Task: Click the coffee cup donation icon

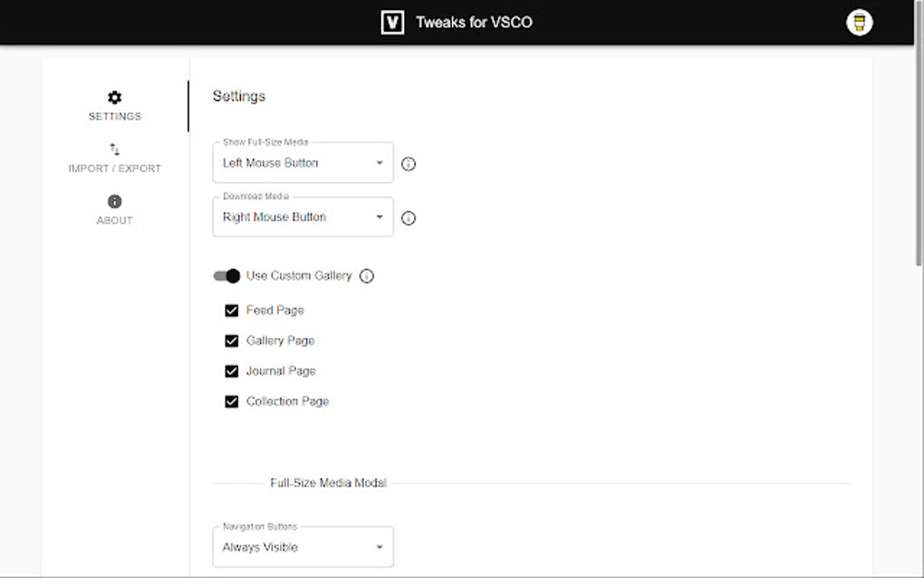Action: click(x=859, y=22)
